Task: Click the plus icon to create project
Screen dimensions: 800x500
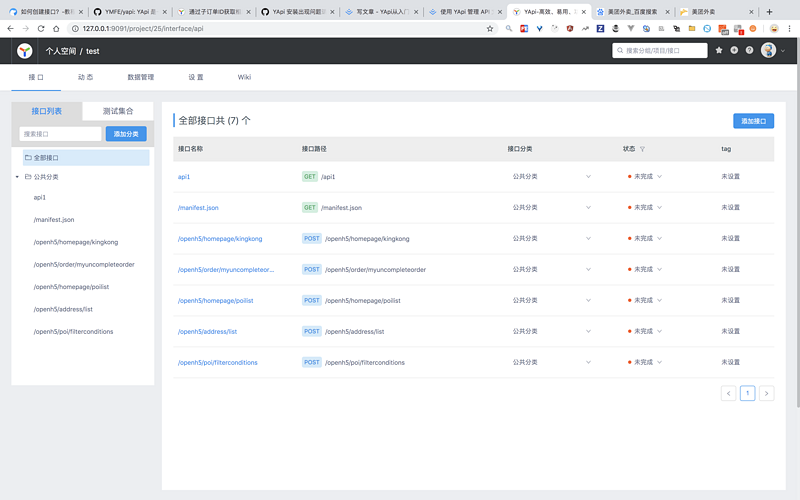Action: tap(734, 50)
